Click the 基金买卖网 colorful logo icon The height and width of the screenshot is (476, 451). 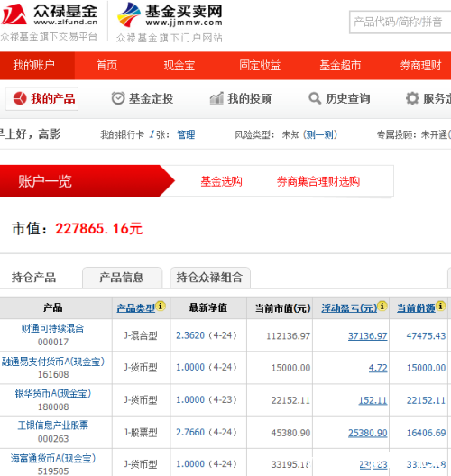click(x=129, y=14)
